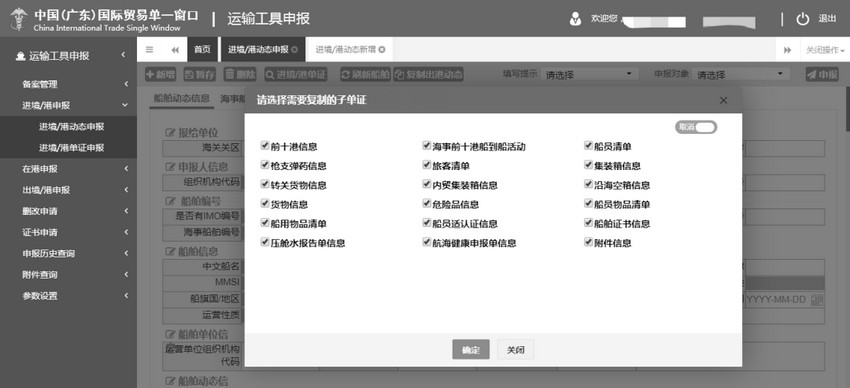Screen dimensions: 850x388
Task: Close the dialog using the X icon
Action: coord(723,100)
